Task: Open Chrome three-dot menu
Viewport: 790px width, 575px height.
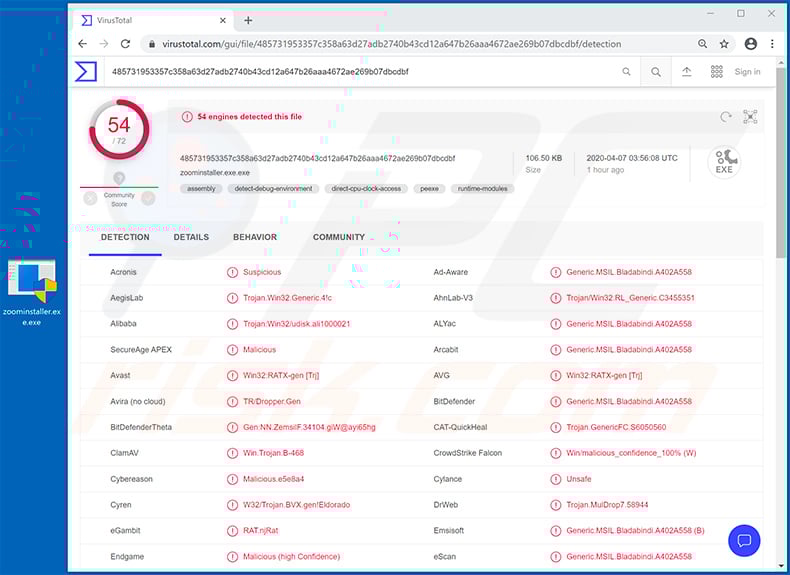Action: click(x=772, y=44)
